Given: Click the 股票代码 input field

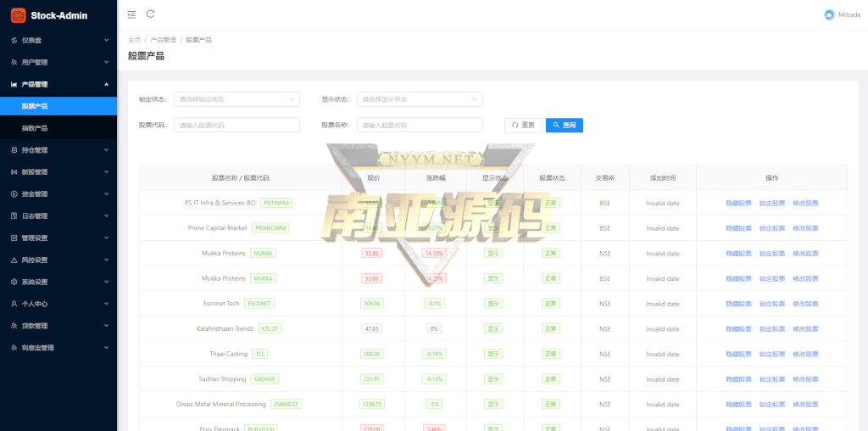Looking at the screenshot, I should click(x=236, y=125).
